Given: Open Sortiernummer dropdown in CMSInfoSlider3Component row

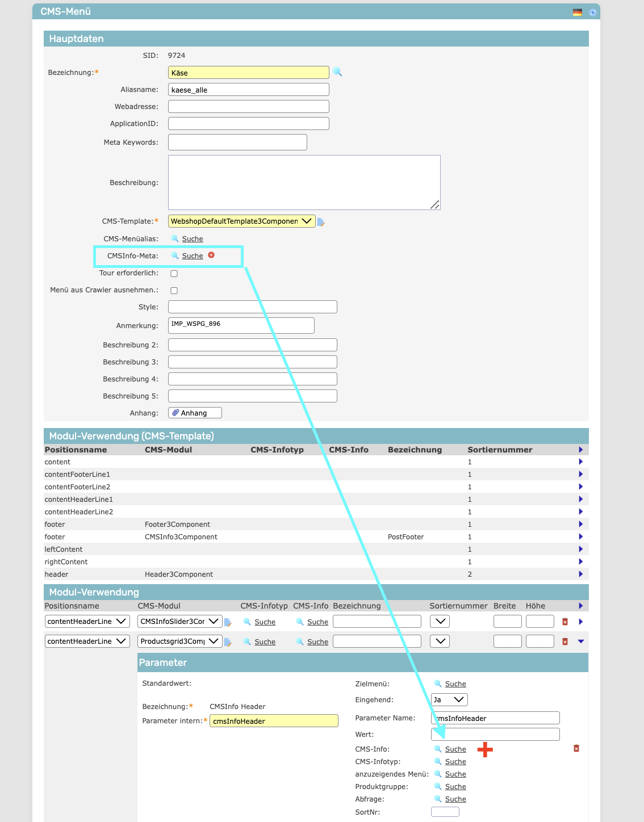Looking at the screenshot, I should [440, 622].
